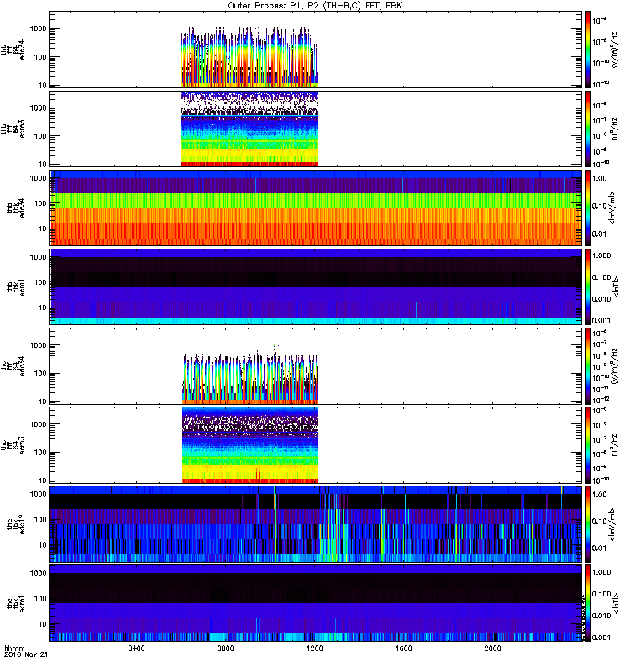Click inside the thc fbk edc12 filter bank plot
Viewport: 630px width, 672px height.
pyautogui.click(x=316, y=524)
